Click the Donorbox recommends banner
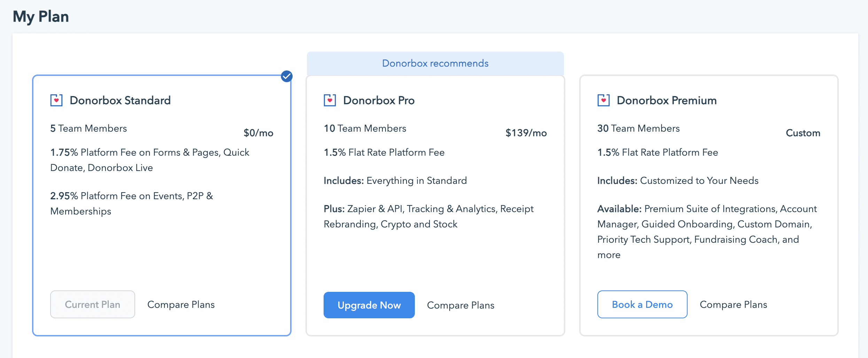 (435, 63)
